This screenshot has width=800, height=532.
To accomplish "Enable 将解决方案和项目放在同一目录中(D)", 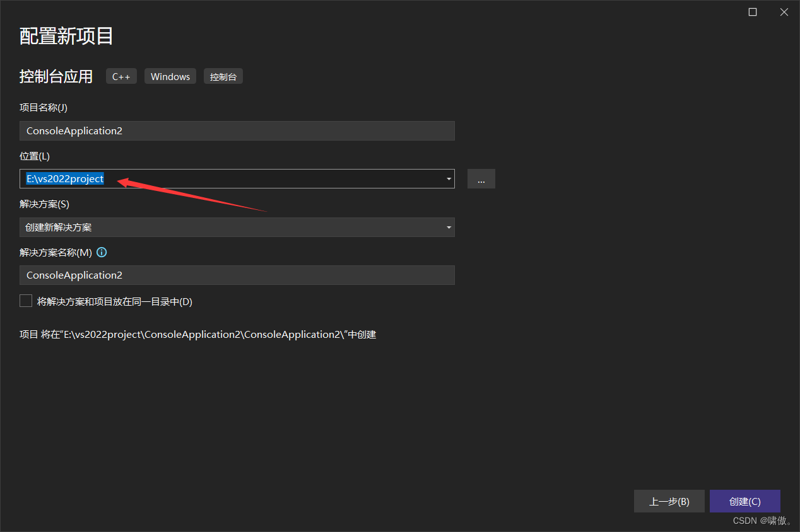I will (26, 301).
